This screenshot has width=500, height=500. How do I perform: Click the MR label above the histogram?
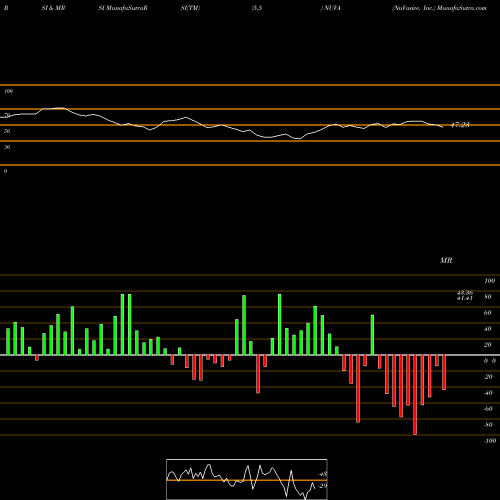(x=446, y=260)
